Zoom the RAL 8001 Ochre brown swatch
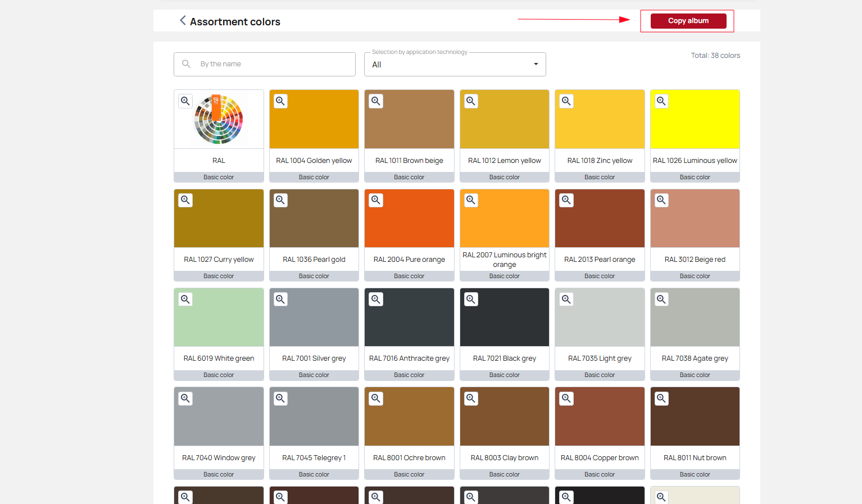Viewport: 862px width, 504px height. tap(376, 398)
